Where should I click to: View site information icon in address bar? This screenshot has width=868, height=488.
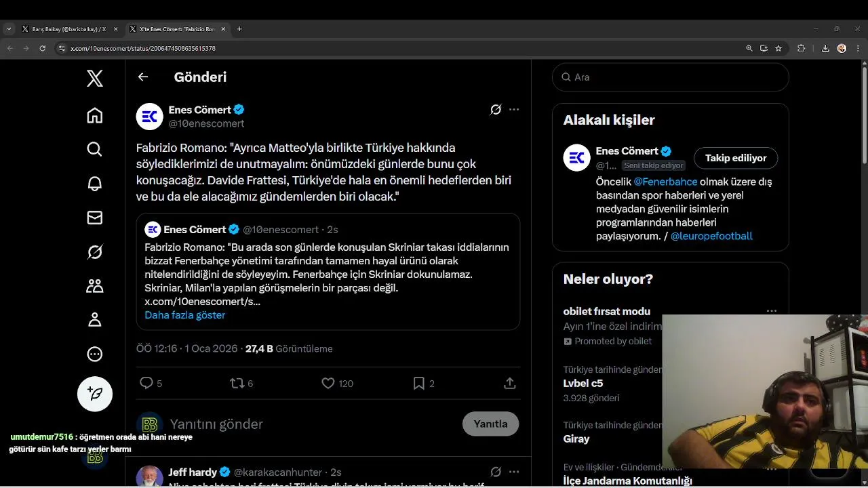pyautogui.click(x=62, y=48)
